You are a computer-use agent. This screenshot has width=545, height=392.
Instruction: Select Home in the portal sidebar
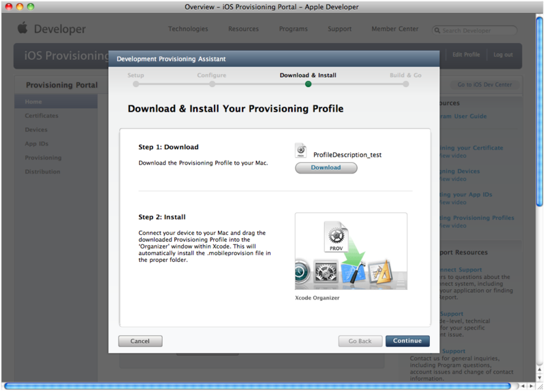[56, 101]
